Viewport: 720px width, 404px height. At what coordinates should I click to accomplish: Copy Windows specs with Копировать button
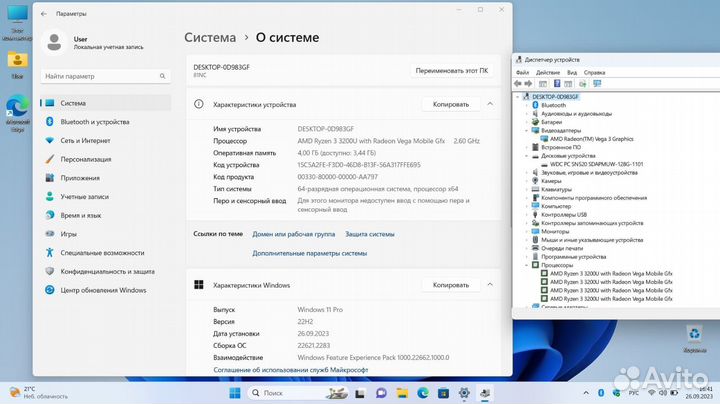451,285
